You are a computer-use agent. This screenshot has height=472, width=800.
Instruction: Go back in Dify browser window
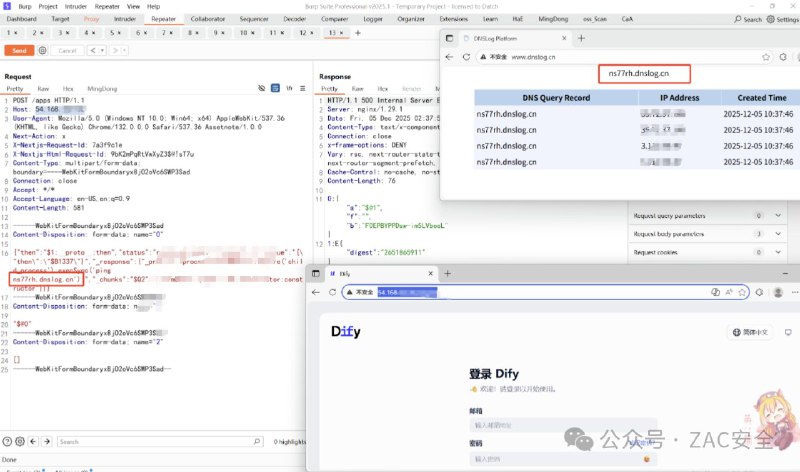(315, 292)
